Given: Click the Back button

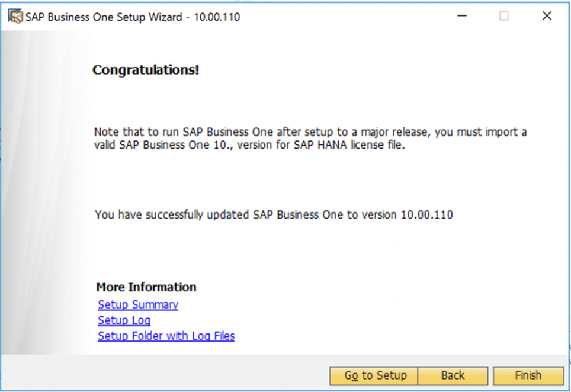Looking at the screenshot, I should (453, 375).
